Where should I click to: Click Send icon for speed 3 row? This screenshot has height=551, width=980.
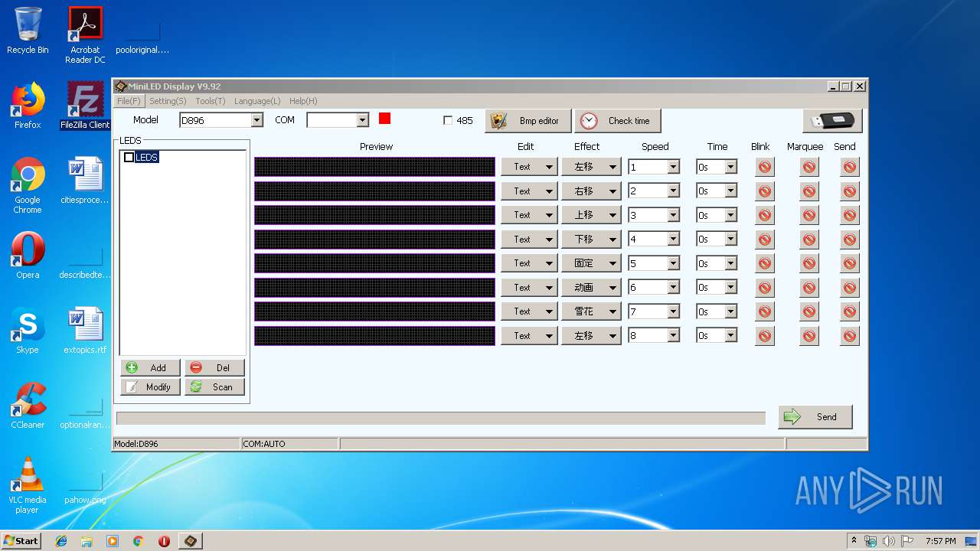(849, 215)
